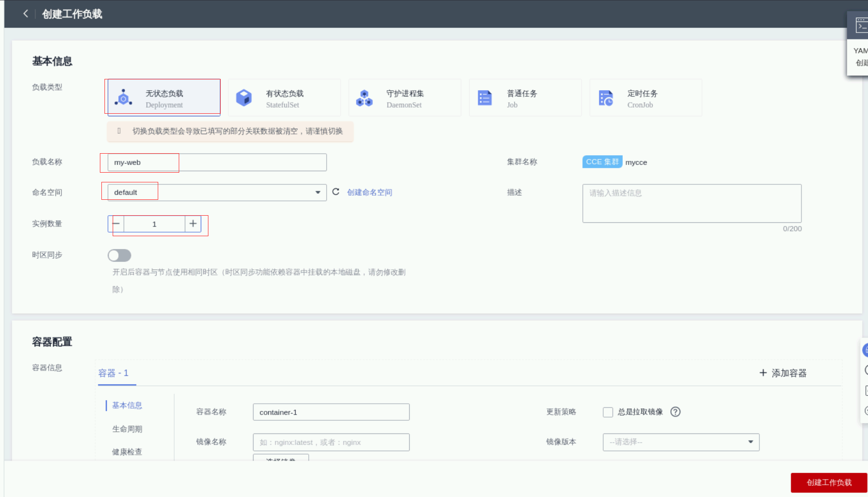Click the 创建命名空间 link

tap(370, 192)
